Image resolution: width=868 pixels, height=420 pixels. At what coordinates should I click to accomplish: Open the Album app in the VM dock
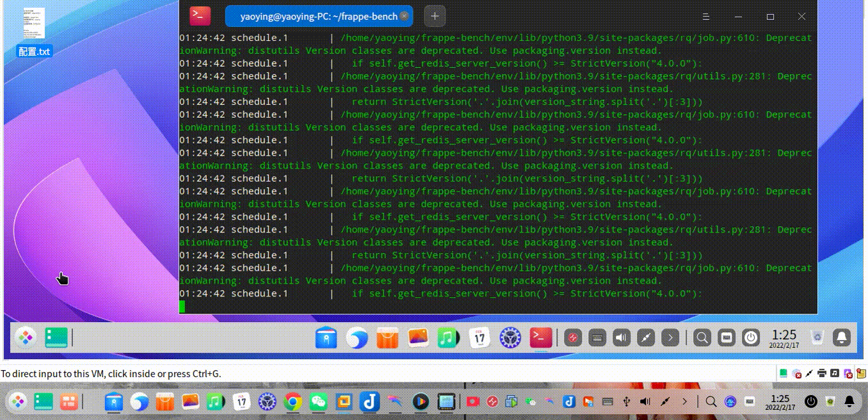tap(418, 337)
